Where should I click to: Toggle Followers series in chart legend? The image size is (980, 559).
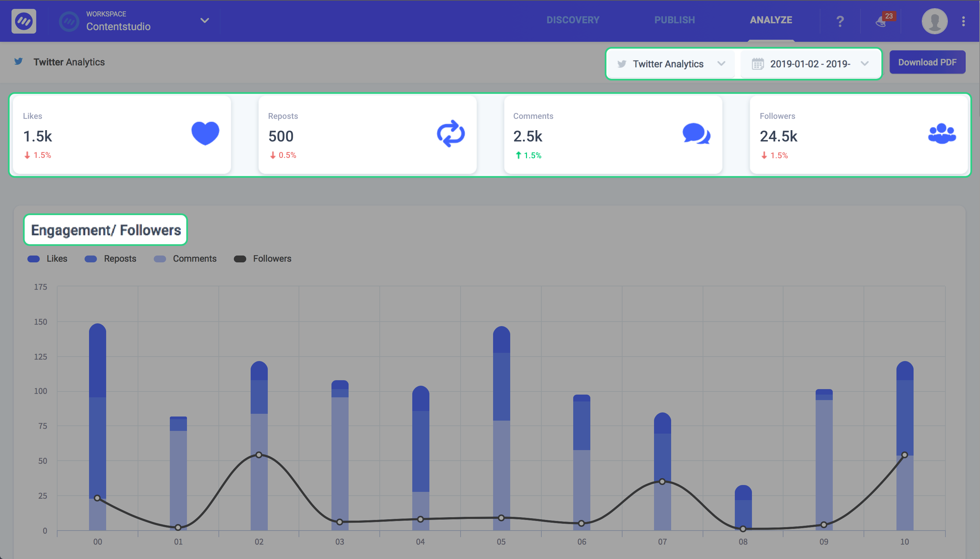[x=262, y=259]
